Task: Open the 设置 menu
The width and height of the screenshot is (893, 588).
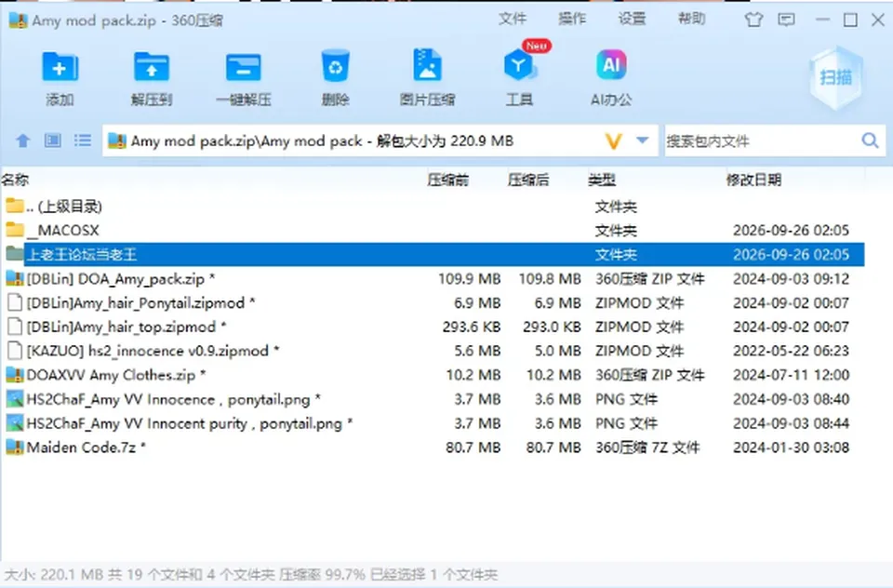Action: [633, 19]
